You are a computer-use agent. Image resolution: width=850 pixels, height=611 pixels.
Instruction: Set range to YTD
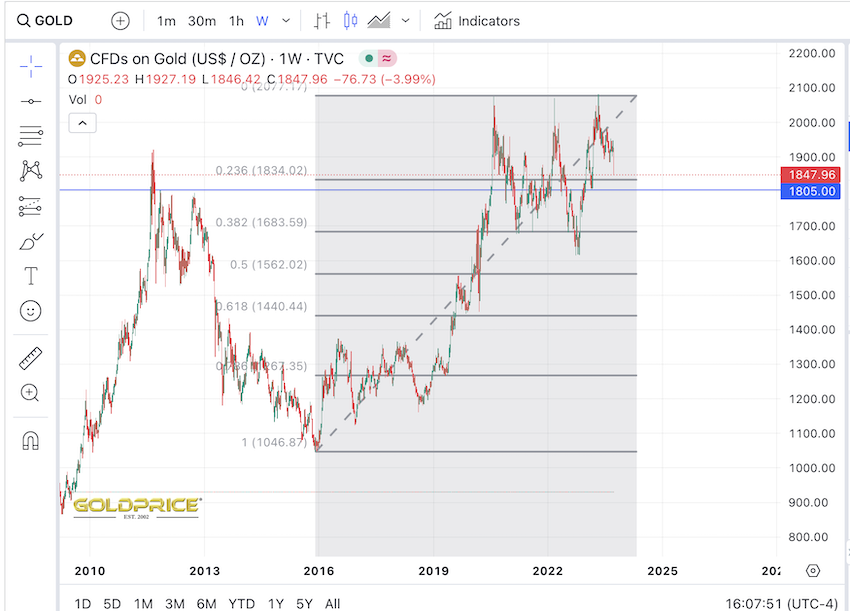pyautogui.click(x=242, y=603)
